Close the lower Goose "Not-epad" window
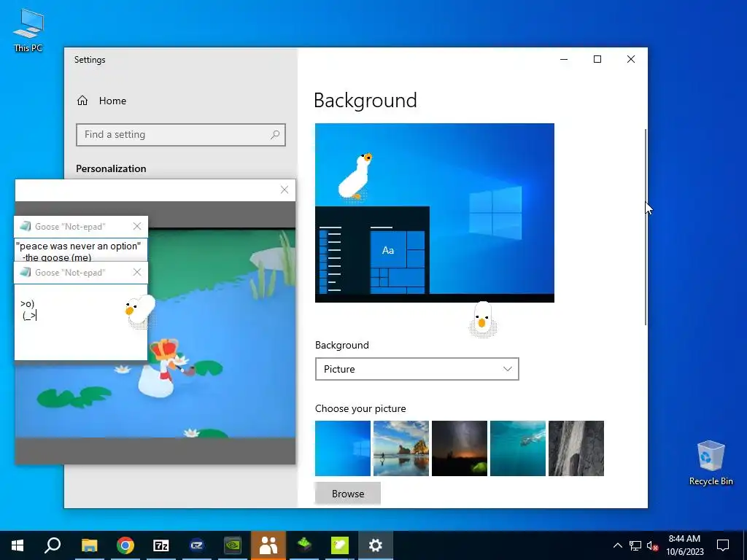 pos(137,272)
